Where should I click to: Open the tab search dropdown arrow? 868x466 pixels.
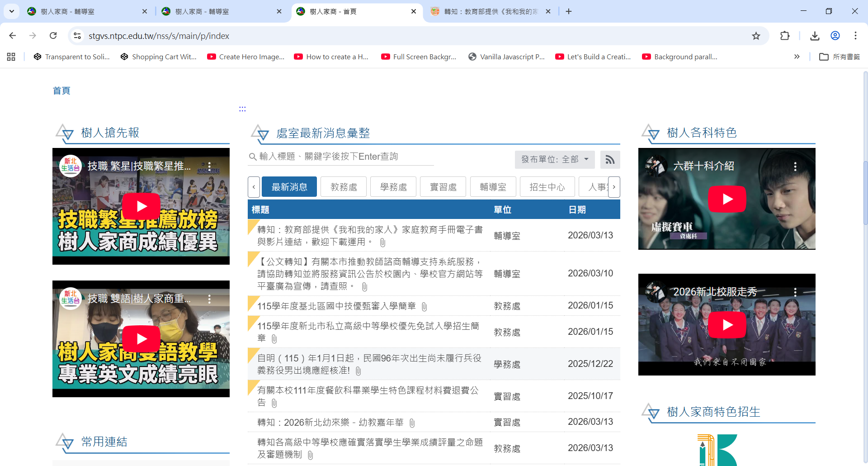coord(11,11)
